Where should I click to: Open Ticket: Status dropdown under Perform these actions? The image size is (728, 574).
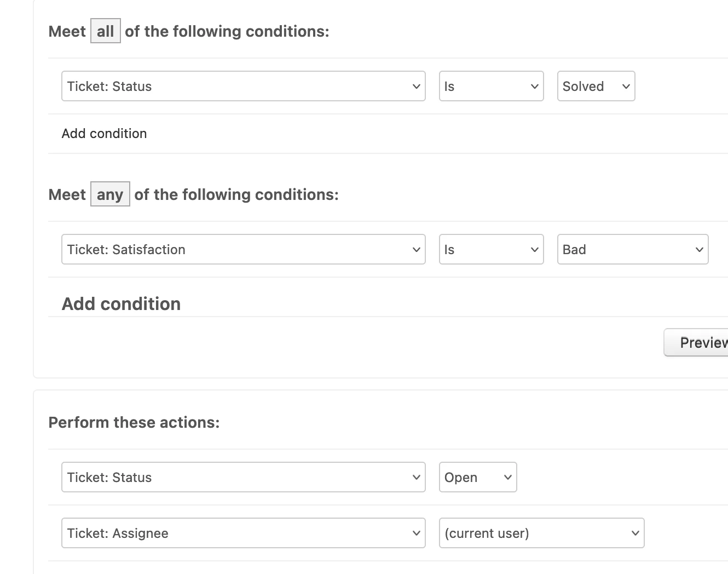[243, 478]
